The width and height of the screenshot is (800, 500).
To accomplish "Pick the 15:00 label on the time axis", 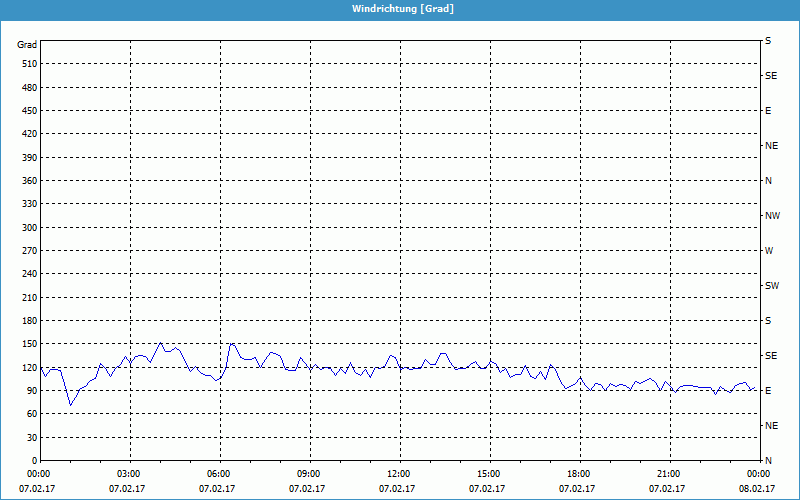I will point(489,474).
